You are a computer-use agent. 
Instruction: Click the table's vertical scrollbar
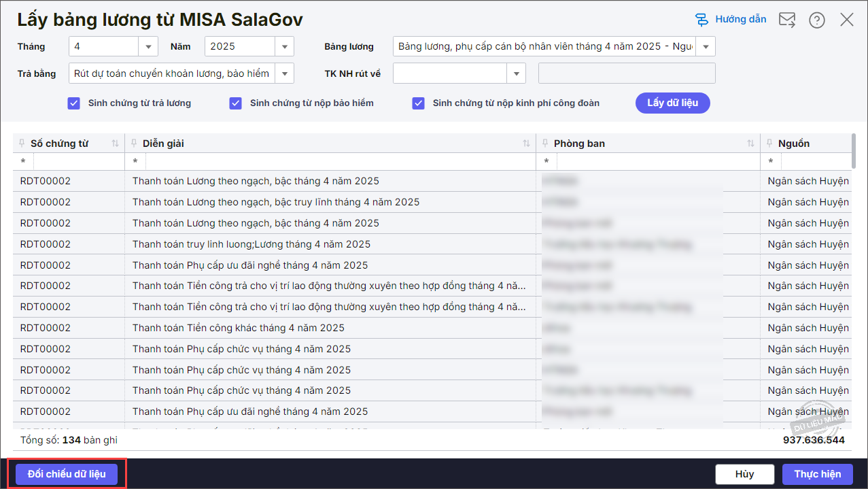point(854,151)
